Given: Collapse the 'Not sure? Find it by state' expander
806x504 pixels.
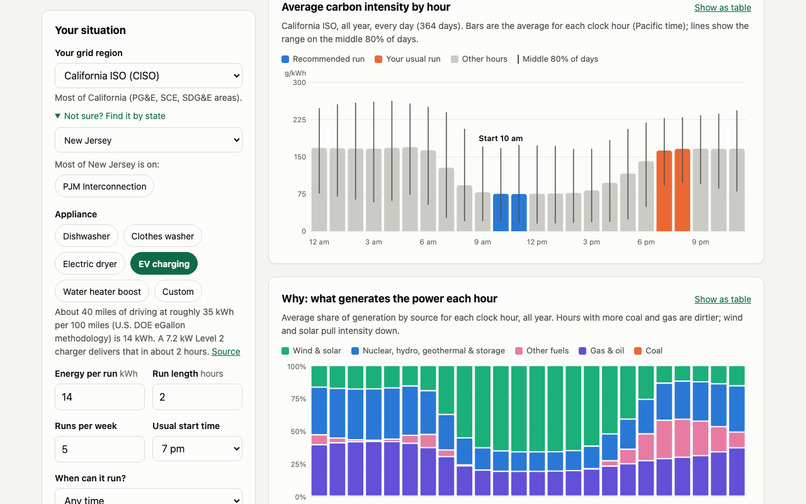Looking at the screenshot, I should coord(110,116).
